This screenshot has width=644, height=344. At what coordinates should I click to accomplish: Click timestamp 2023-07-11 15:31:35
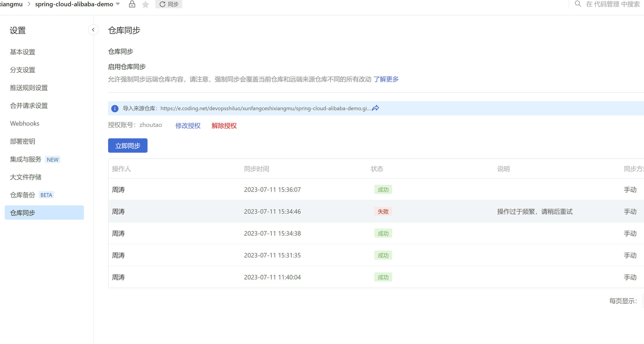coord(272,255)
